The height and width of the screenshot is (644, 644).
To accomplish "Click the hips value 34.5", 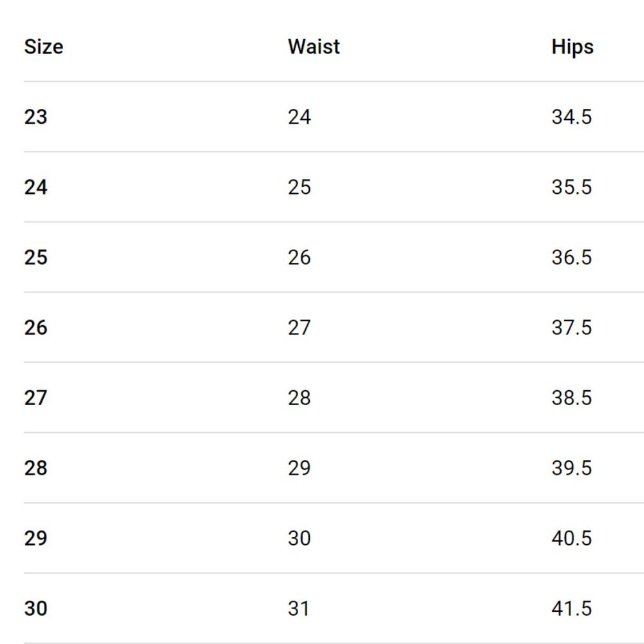I will 571,117.
